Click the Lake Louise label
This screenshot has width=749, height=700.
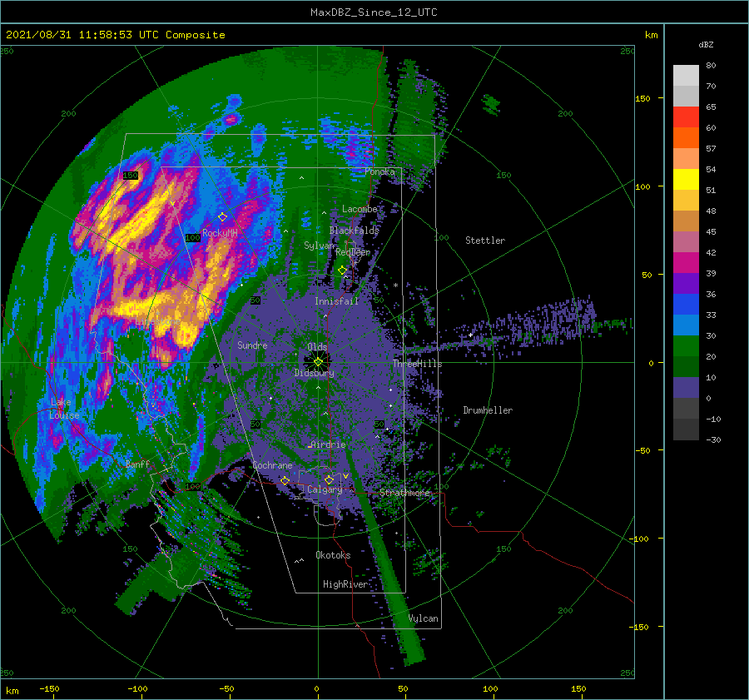tap(64, 409)
